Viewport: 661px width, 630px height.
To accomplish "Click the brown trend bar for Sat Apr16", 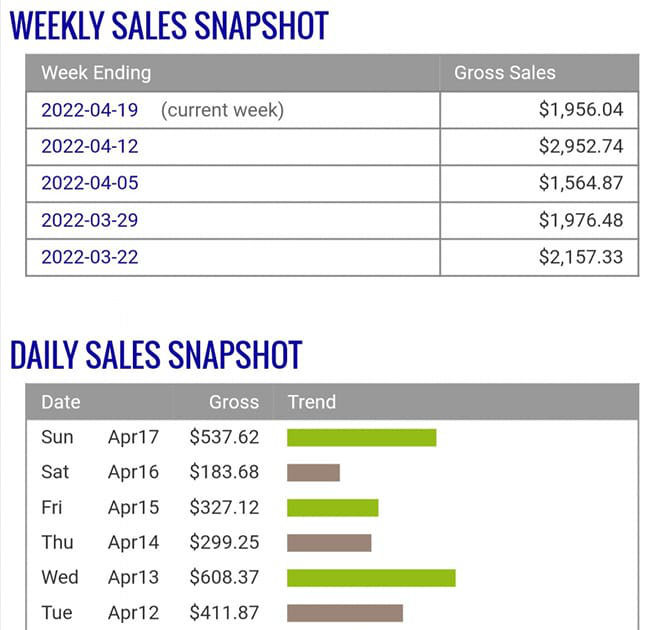I will tap(313, 473).
